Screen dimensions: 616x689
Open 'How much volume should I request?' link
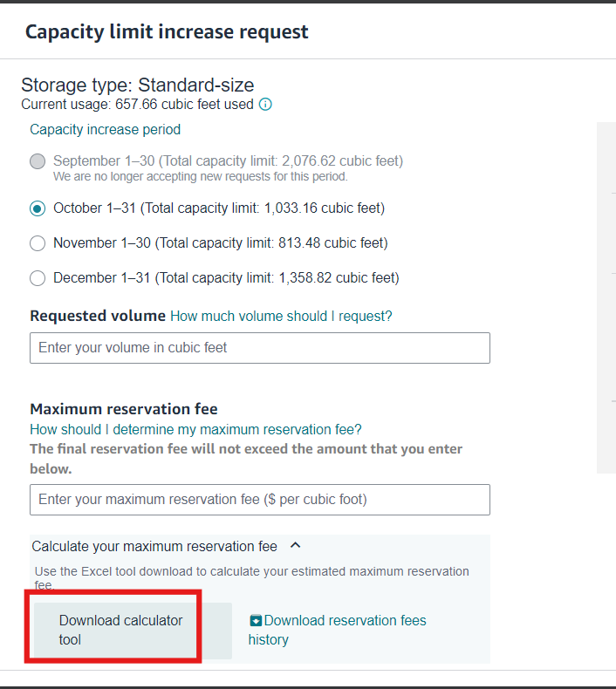(281, 316)
